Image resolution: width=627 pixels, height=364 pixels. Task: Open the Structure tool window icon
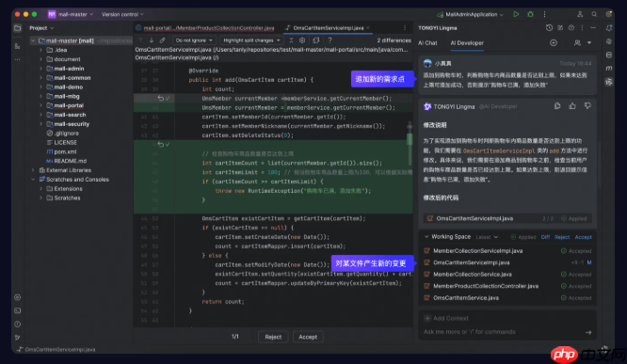pyautogui.click(x=18, y=46)
